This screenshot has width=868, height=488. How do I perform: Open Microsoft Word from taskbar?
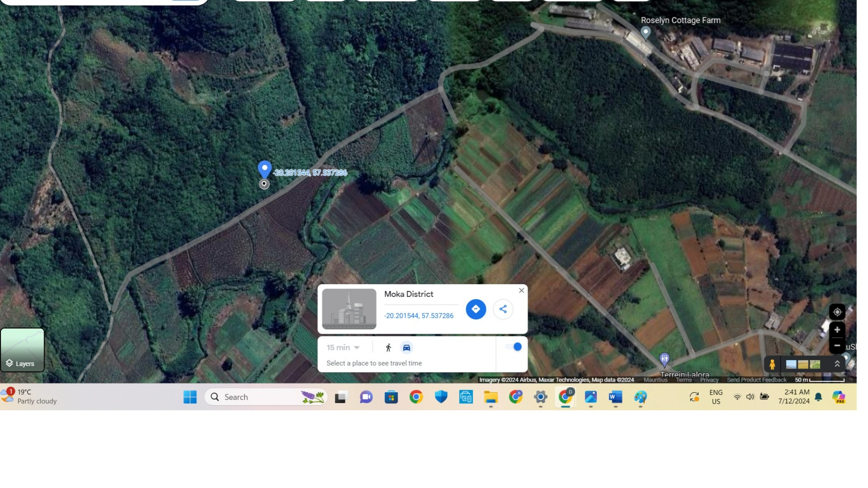coord(615,397)
